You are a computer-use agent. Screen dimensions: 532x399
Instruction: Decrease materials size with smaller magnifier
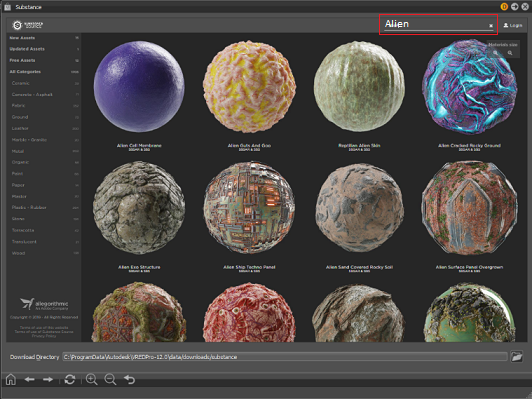click(495, 53)
